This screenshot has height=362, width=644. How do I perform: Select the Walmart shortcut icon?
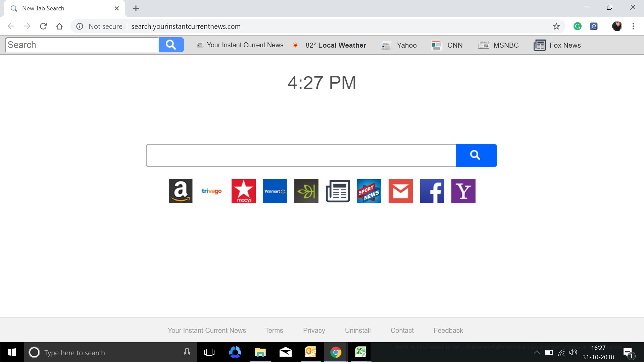(x=275, y=191)
